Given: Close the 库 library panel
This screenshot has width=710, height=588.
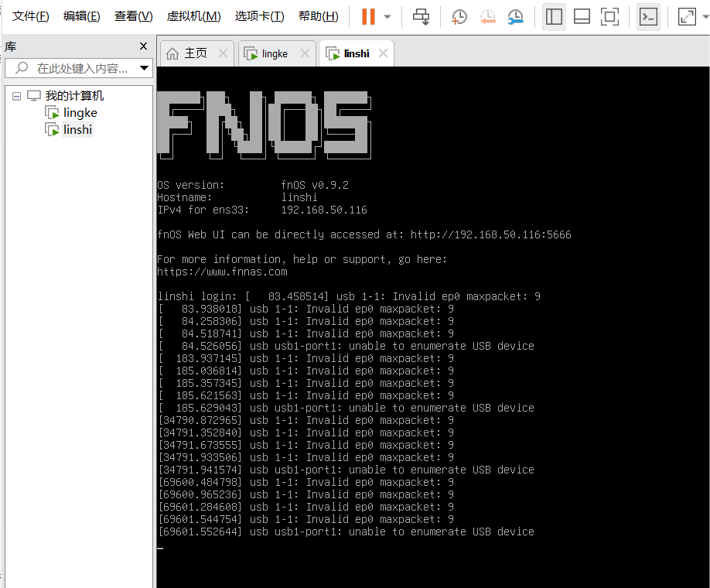Looking at the screenshot, I should (144, 46).
